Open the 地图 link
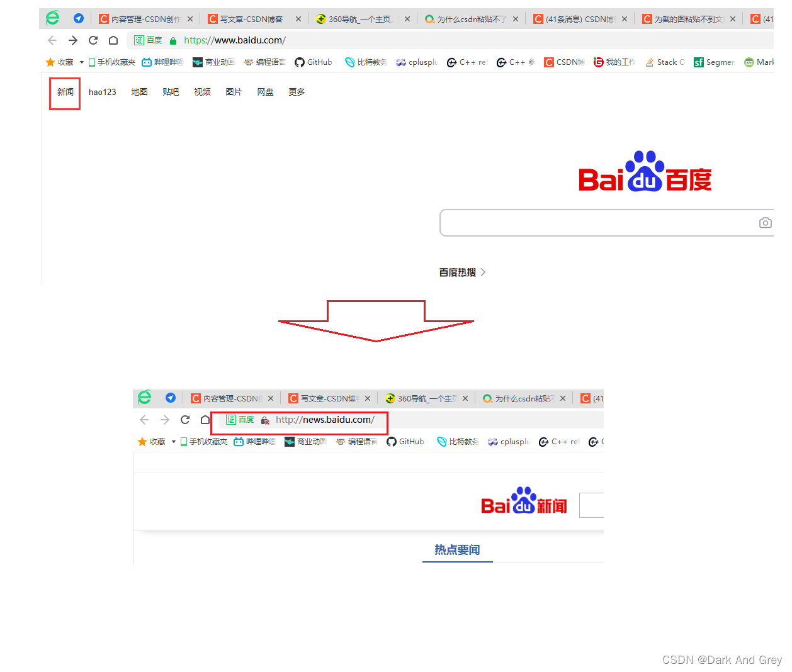This screenshot has width=792, height=672. click(x=139, y=92)
